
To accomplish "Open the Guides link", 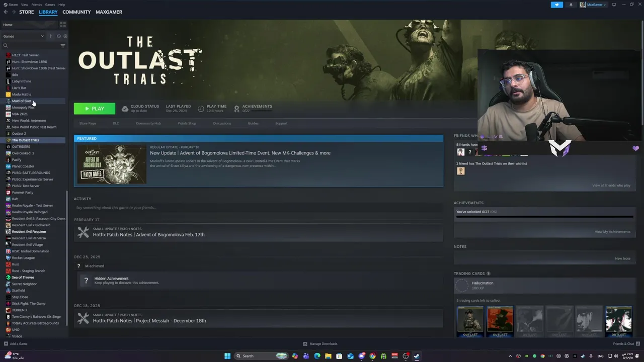I will tap(253, 123).
